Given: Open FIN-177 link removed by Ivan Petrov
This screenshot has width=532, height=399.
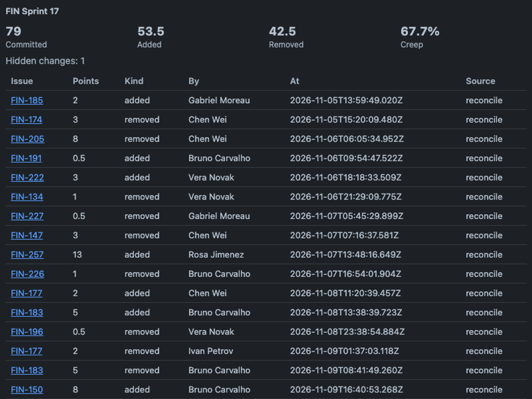Looking at the screenshot, I should pos(27,351).
